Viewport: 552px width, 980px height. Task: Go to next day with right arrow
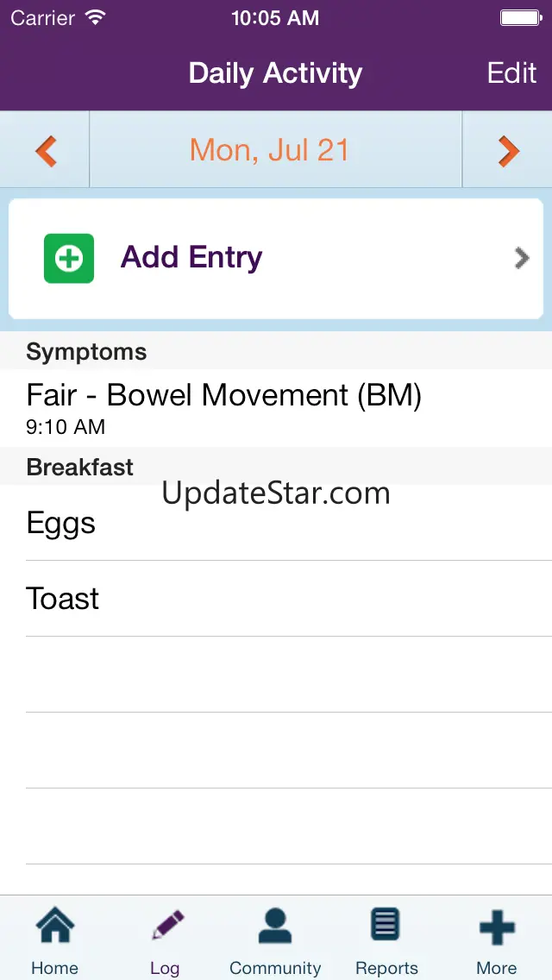click(509, 151)
